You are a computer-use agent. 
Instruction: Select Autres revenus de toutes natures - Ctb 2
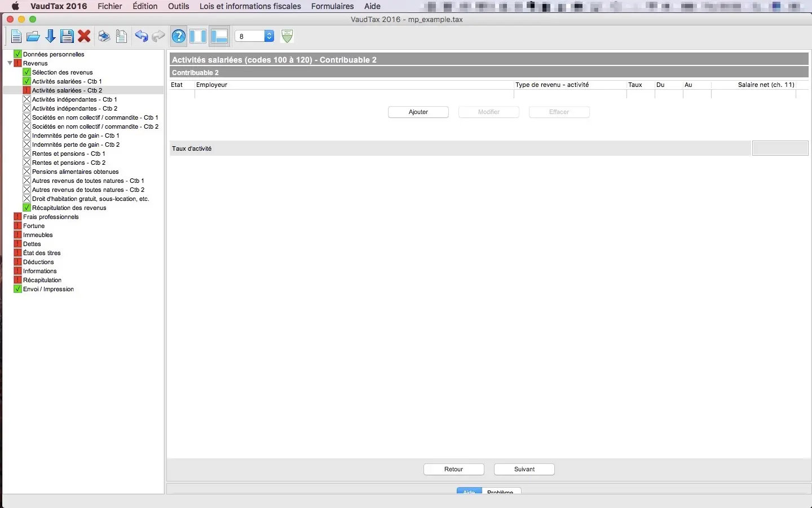[x=88, y=190]
